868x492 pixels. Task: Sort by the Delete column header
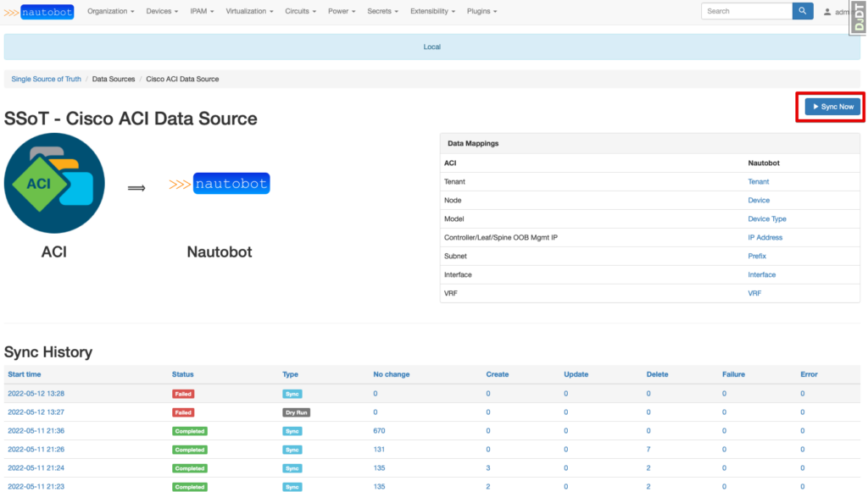[x=657, y=374]
